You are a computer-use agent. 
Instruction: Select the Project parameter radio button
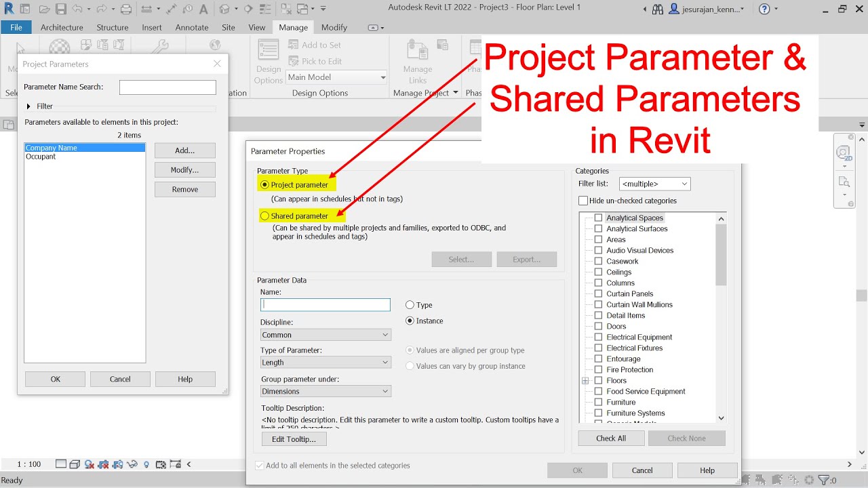pos(264,184)
